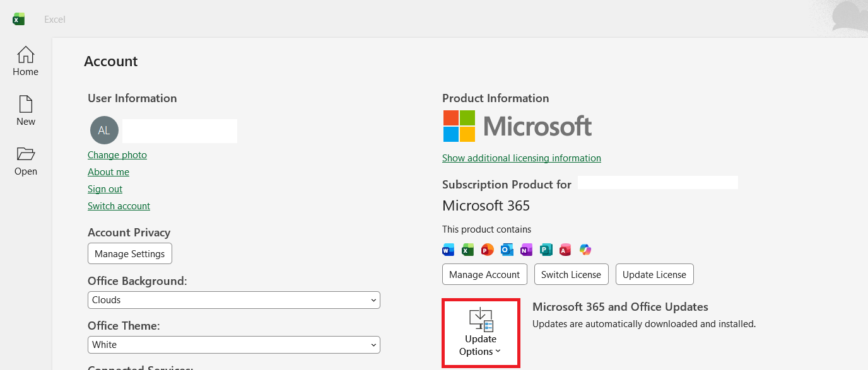Click the Publisher app icon
Image resolution: width=868 pixels, height=370 pixels.
pos(546,250)
